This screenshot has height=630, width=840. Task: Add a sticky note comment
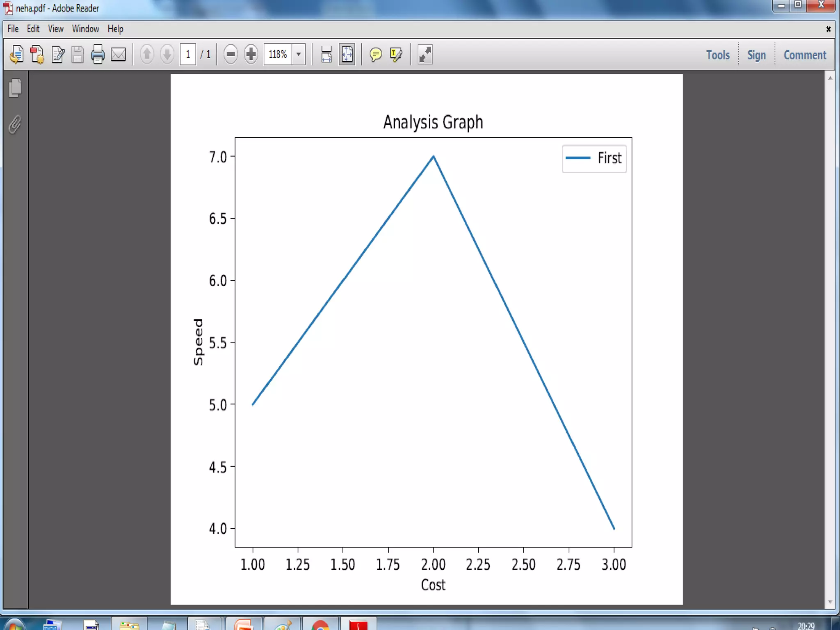376,54
